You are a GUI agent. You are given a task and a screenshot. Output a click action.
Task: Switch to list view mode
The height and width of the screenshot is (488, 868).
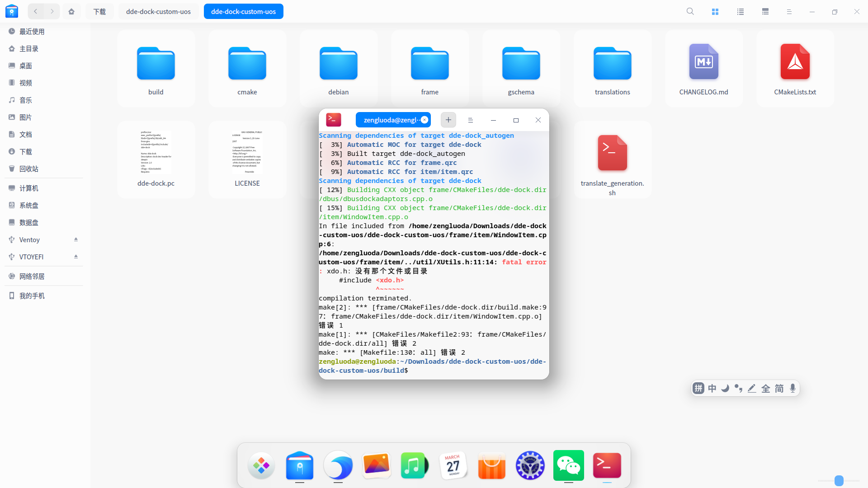click(x=741, y=12)
